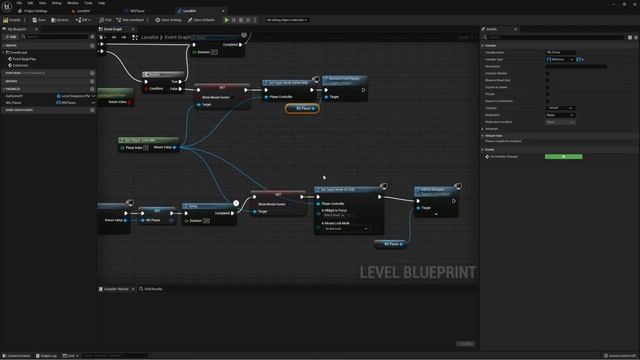
Task: Open the Tools menu
Action: pos(88,3)
